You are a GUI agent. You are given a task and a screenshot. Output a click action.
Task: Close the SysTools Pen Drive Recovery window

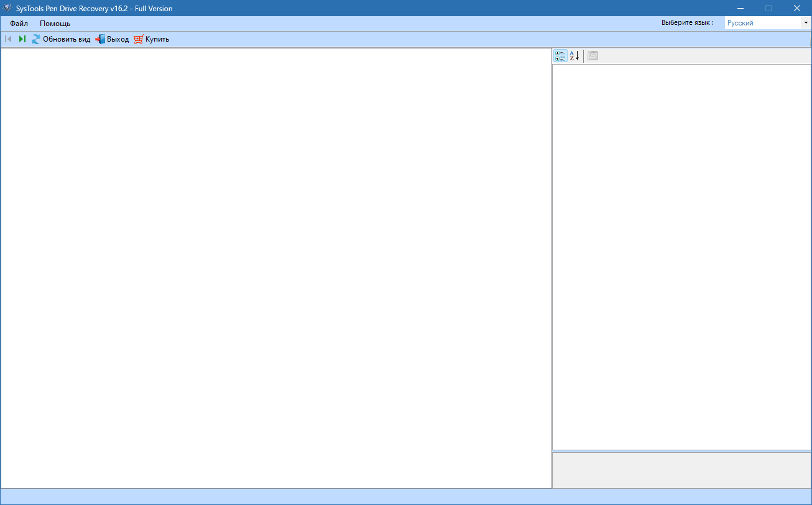797,8
